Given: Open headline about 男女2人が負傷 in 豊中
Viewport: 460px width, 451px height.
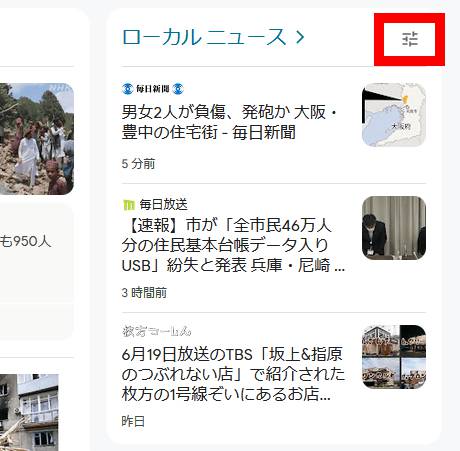Looking at the screenshot, I should click(229, 122).
